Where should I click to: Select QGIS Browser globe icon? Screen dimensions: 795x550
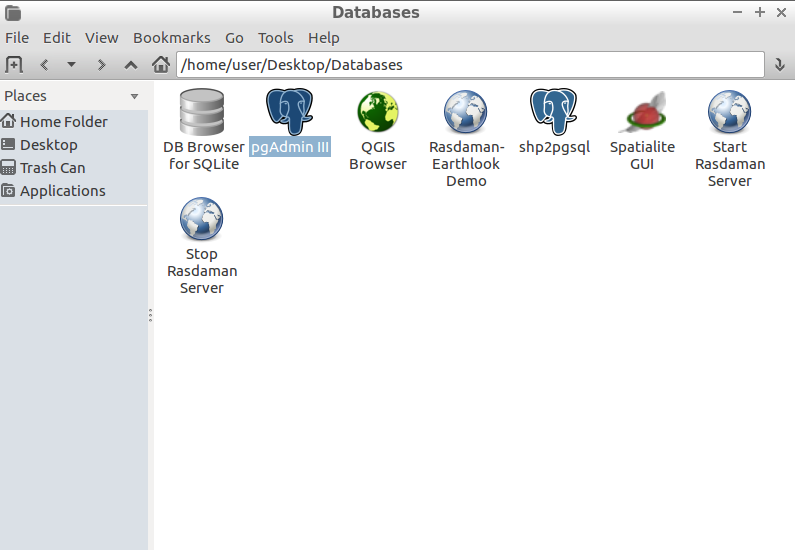coord(378,112)
